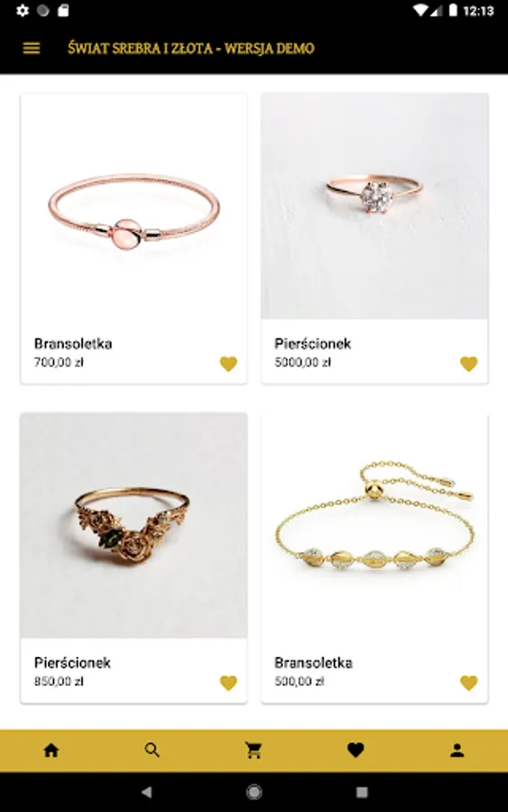Select the Bransoletka 700,00 zł title

[73, 344]
